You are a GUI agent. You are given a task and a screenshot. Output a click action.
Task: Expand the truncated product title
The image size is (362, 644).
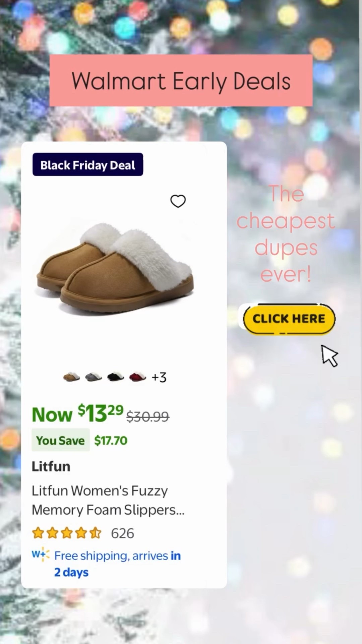[x=108, y=500]
